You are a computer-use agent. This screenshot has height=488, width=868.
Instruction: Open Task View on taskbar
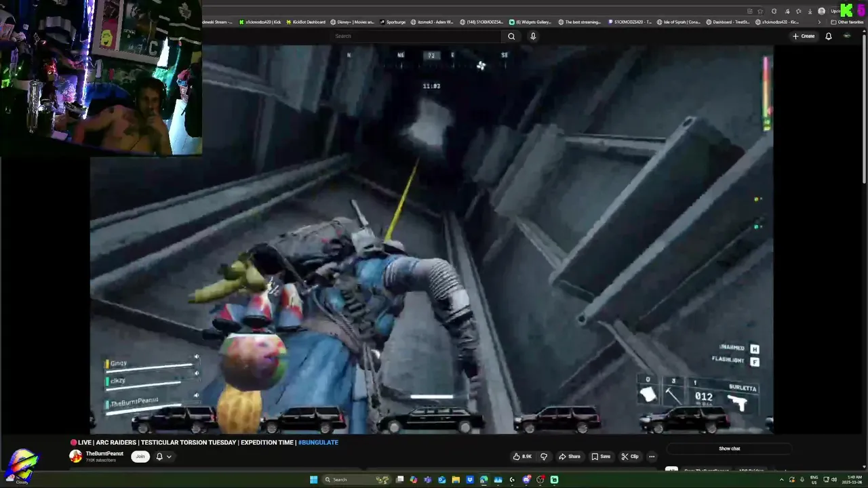[400, 480]
